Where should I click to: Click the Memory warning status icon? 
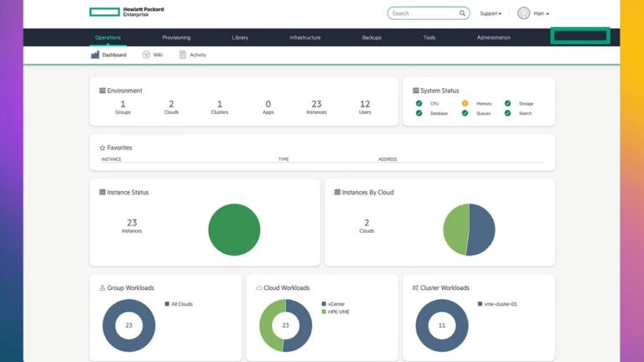click(x=465, y=103)
